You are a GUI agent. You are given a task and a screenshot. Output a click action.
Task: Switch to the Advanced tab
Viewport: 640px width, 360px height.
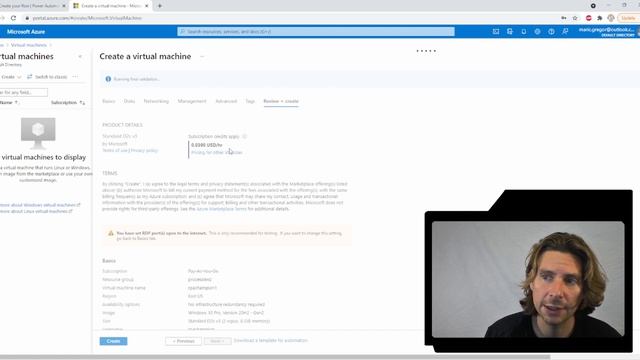[226, 101]
